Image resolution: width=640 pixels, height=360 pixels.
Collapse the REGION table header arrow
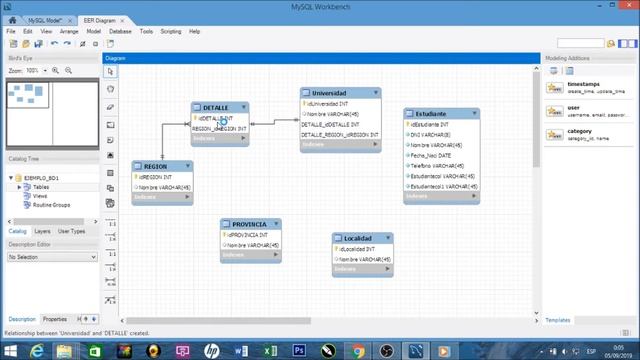[188, 166]
